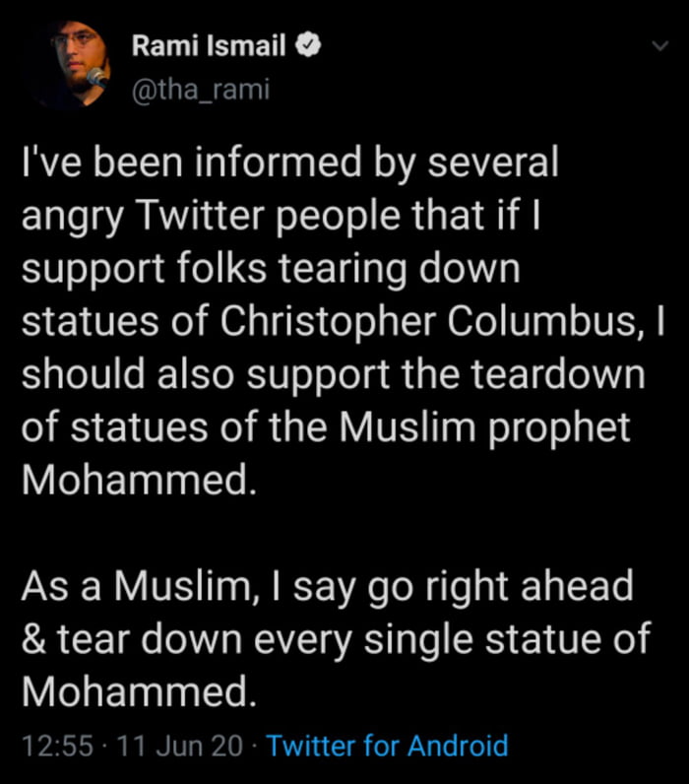Click the verified badge beside Rami Ismail
Viewport: 689px width, 784px height.
[x=307, y=45]
